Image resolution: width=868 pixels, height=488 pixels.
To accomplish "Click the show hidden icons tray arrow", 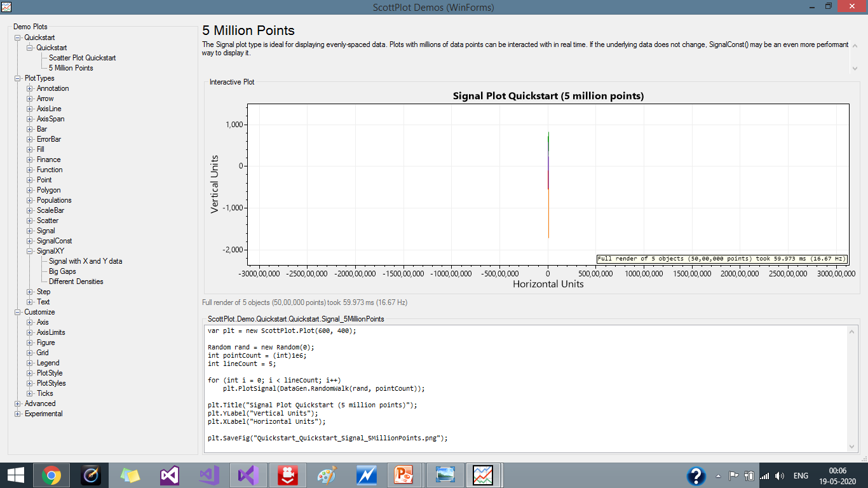I will click(717, 475).
